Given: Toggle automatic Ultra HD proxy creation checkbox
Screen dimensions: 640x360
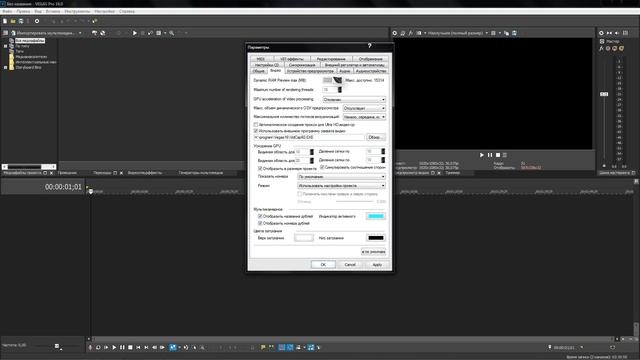Looking at the screenshot, I should pyautogui.click(x=256, y=124).
